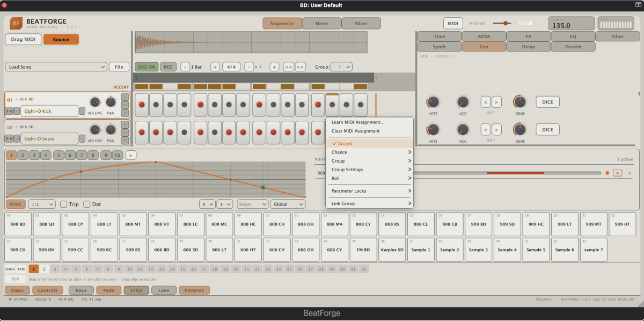
Task: Click the first row DENS knob
Action: (x=520, y=101)
